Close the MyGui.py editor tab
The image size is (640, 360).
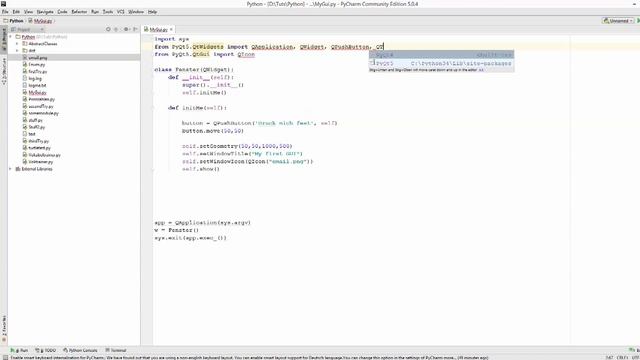tap(171, 29)
